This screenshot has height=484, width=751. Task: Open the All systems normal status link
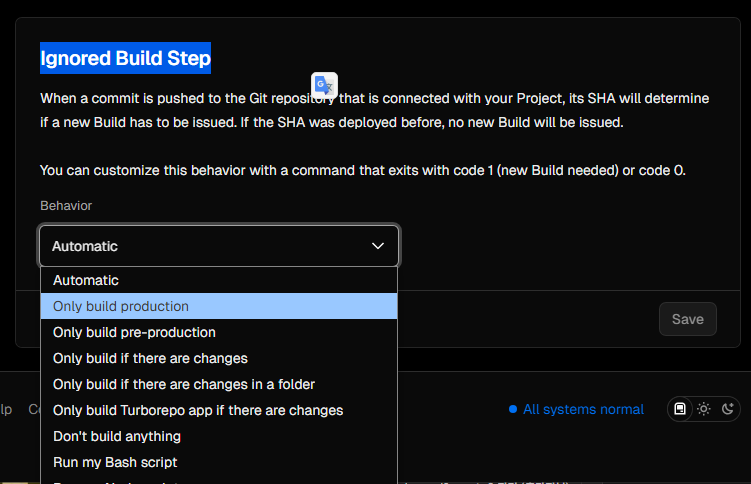pyautogui.click(x=583, y=409)
